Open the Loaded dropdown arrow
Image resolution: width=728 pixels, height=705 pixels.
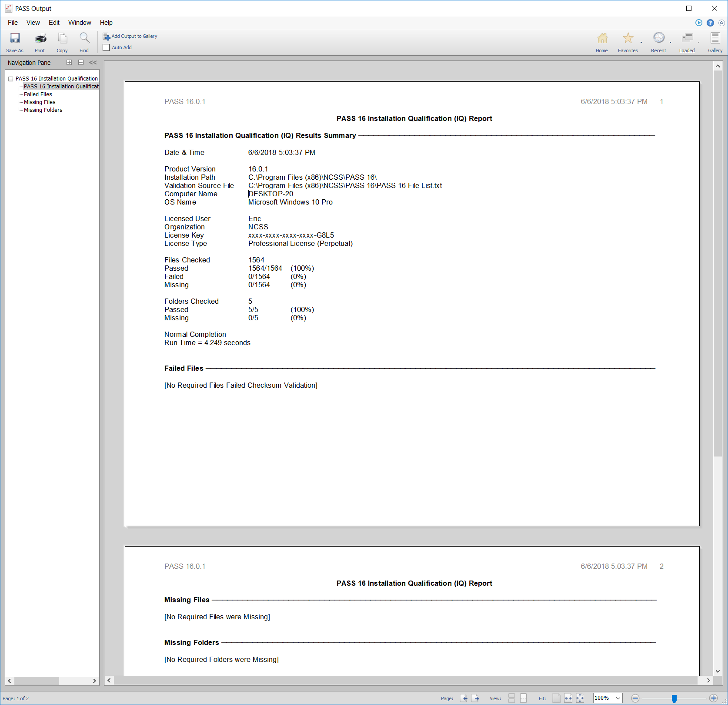coord(698,43)
